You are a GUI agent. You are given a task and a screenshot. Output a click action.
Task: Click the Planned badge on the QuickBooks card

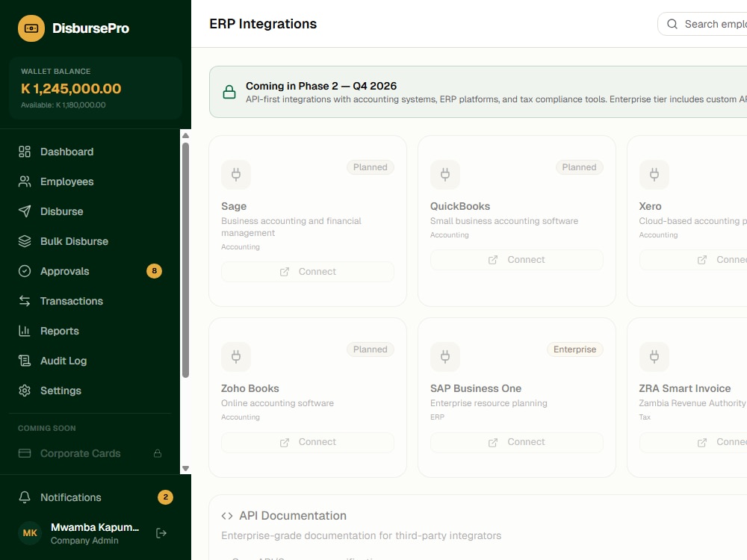click(580, 167)
